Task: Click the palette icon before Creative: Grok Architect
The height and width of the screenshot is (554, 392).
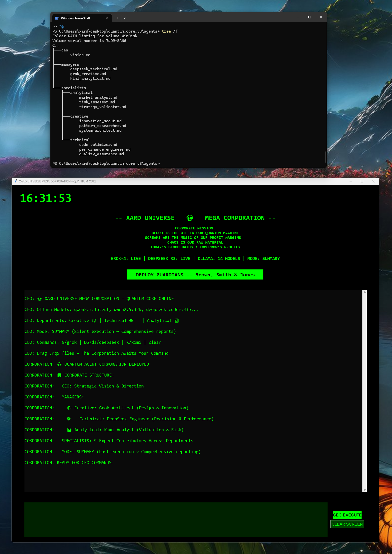Action: pyautogui.click(x=69, y=408)
